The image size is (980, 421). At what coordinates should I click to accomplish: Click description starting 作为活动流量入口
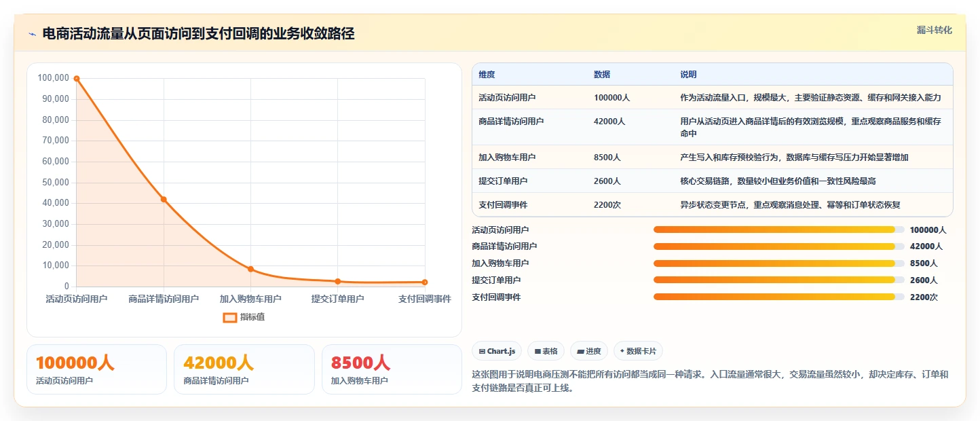810,98
